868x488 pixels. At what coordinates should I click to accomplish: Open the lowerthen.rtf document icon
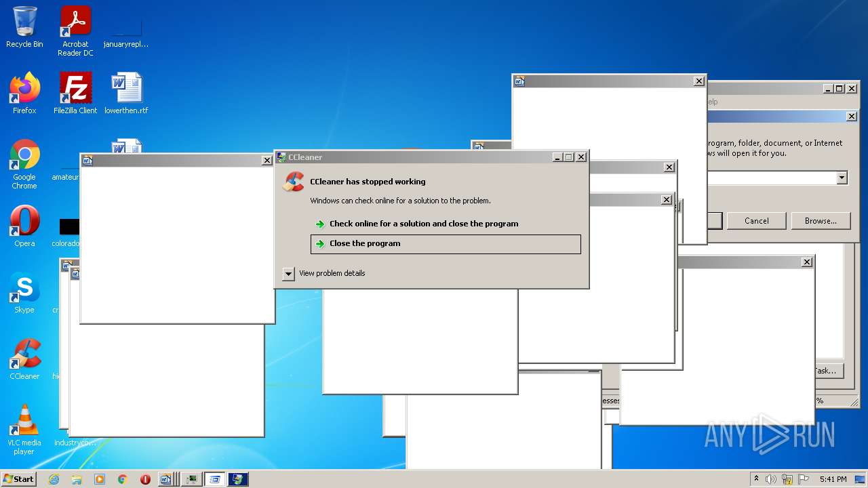126,94
